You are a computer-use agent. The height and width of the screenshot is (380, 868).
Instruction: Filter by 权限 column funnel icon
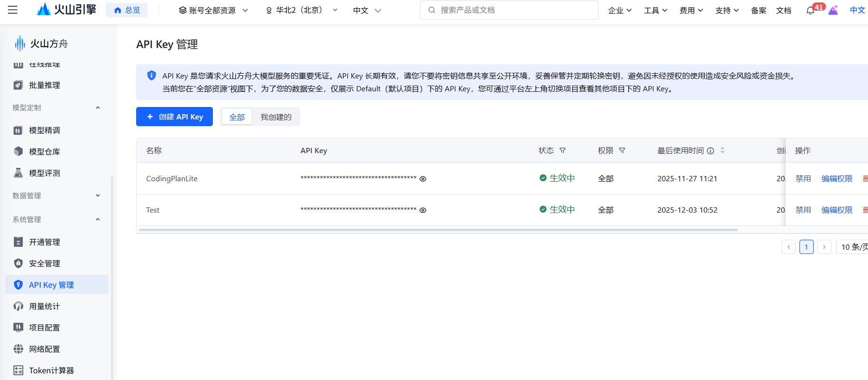[x=622, y=150]
